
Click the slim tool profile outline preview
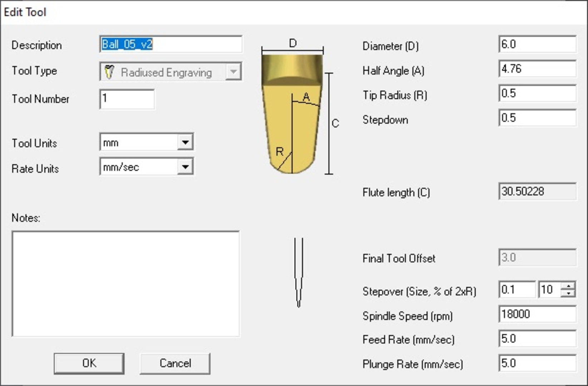pyautogui.click(x=298, y=272)
